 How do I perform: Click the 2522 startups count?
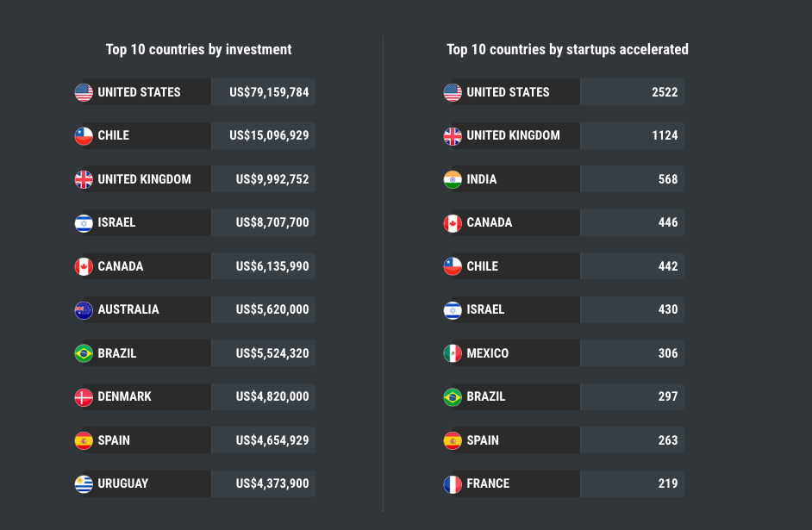(x=665, y=92)
